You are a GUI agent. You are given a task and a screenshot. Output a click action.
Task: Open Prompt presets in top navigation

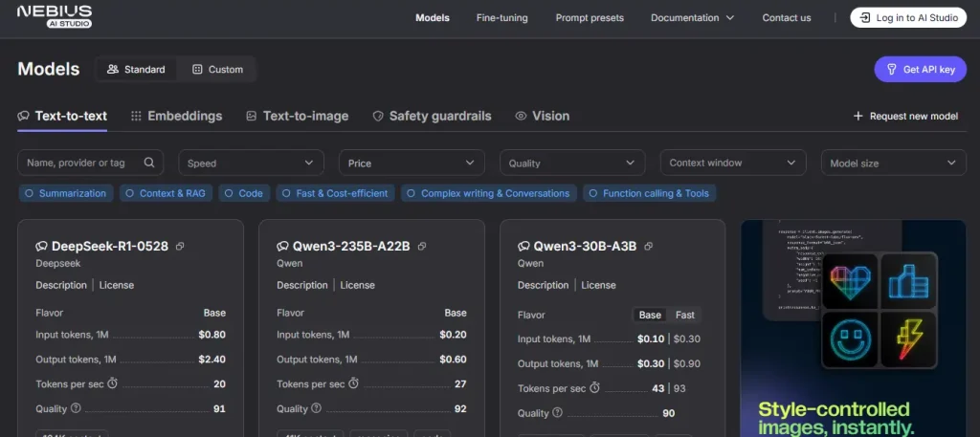coord(590,17)
